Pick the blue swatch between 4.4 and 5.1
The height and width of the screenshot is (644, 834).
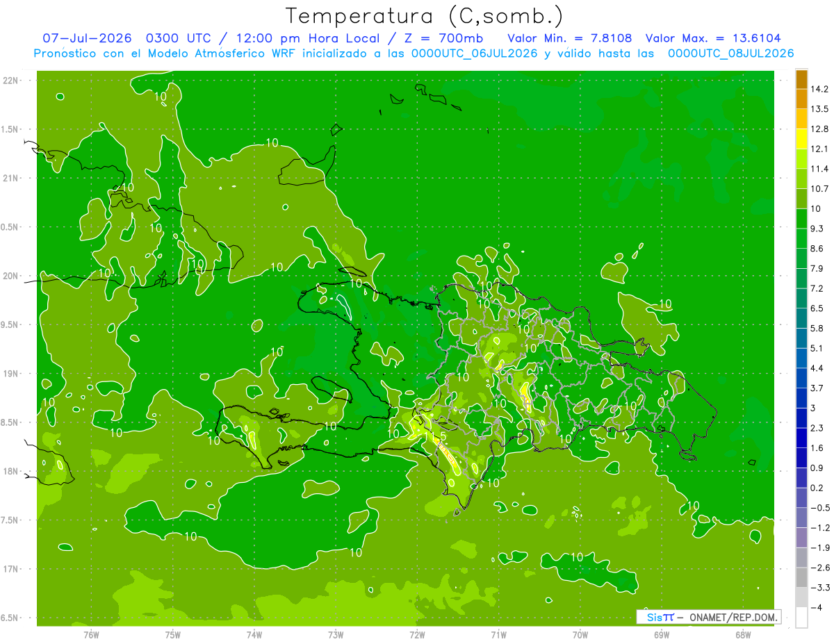801,358
